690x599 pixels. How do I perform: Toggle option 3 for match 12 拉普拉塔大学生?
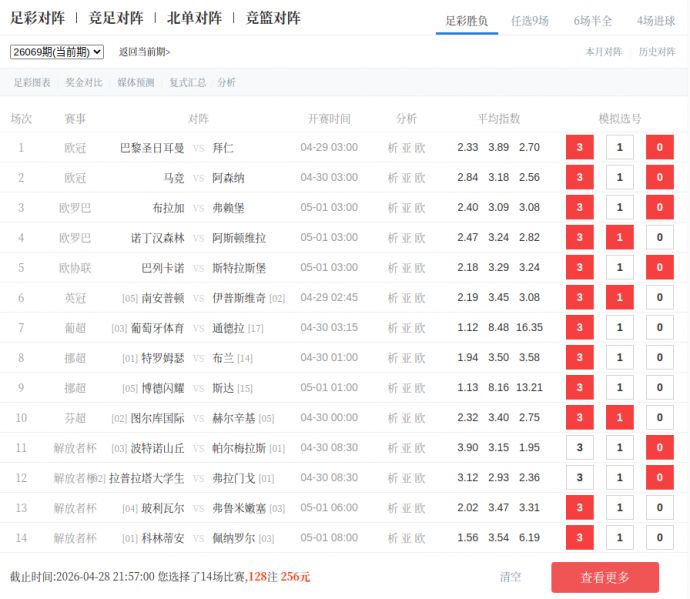click(x=580, y=477)
